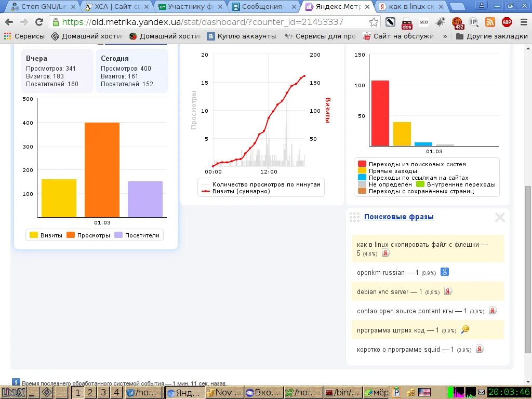532x399 pixels.
Task: Open 'Другие закладки' bookmarks folder
Action: pos(492,36)
